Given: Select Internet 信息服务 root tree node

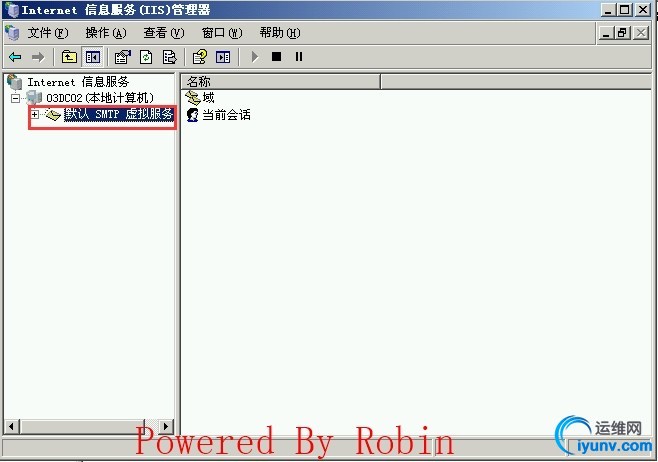Looking at the screenshot, I should (78, 82).
